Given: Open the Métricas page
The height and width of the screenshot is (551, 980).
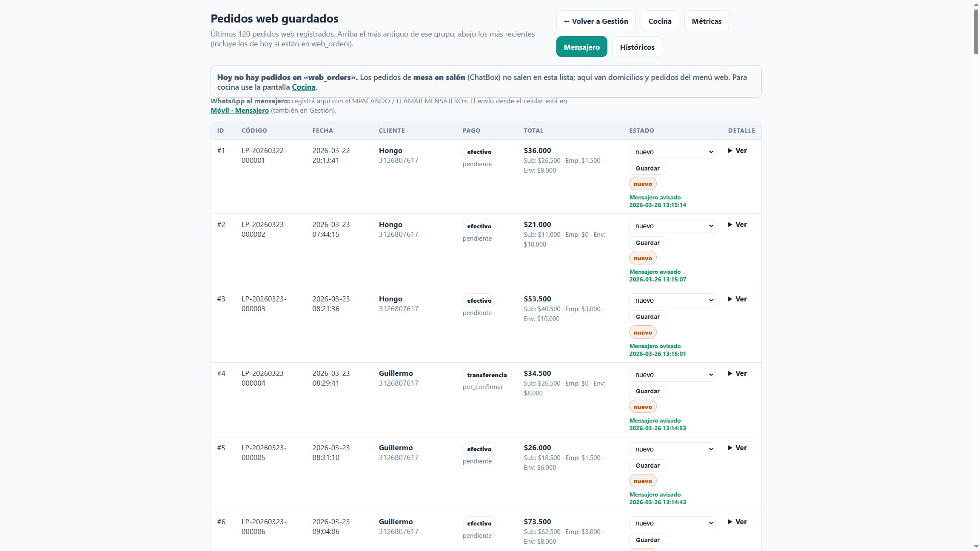Looking at the screenshot, I should (706, 21).
